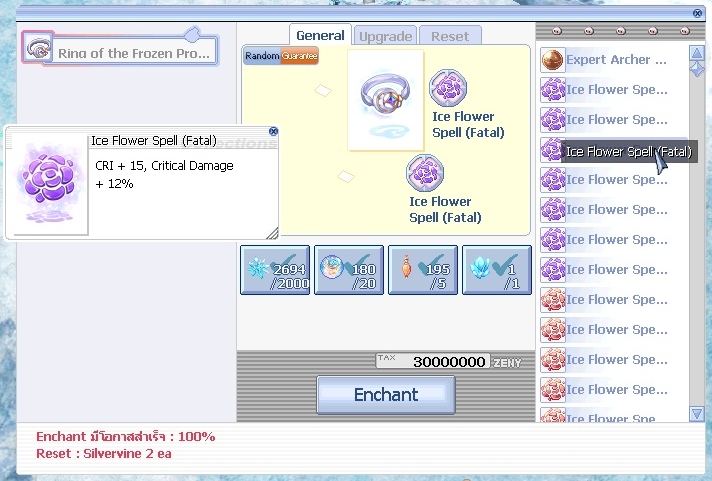Select the lower Ice Flower Spell enchant slot icon

click(424, 173)
